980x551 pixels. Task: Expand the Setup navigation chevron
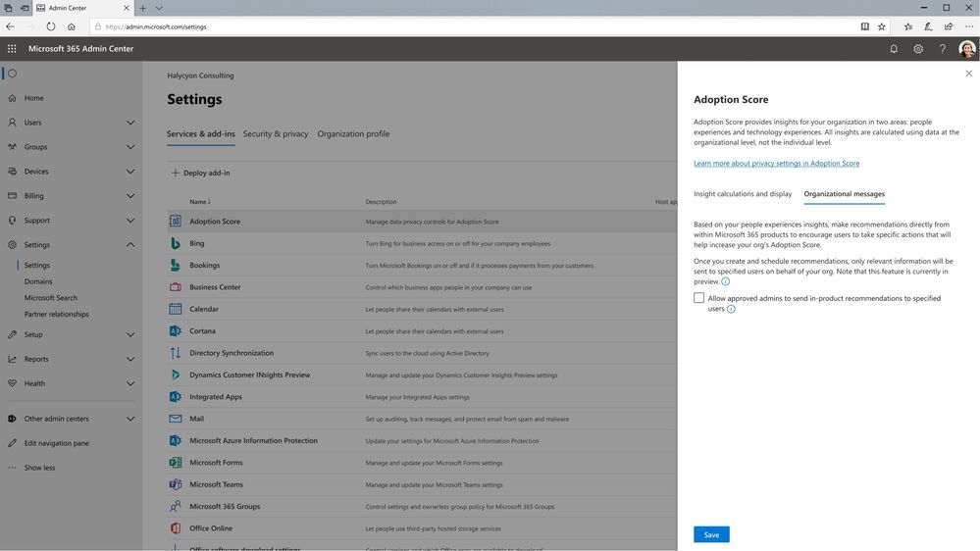pyautogui.click(x=130, y=335)
